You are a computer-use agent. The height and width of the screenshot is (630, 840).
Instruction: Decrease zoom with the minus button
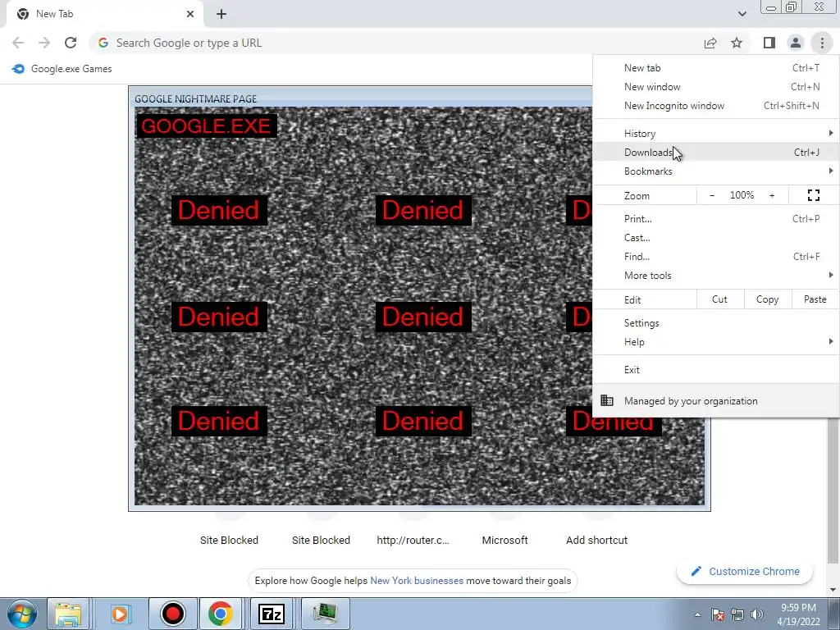[712, 195]
